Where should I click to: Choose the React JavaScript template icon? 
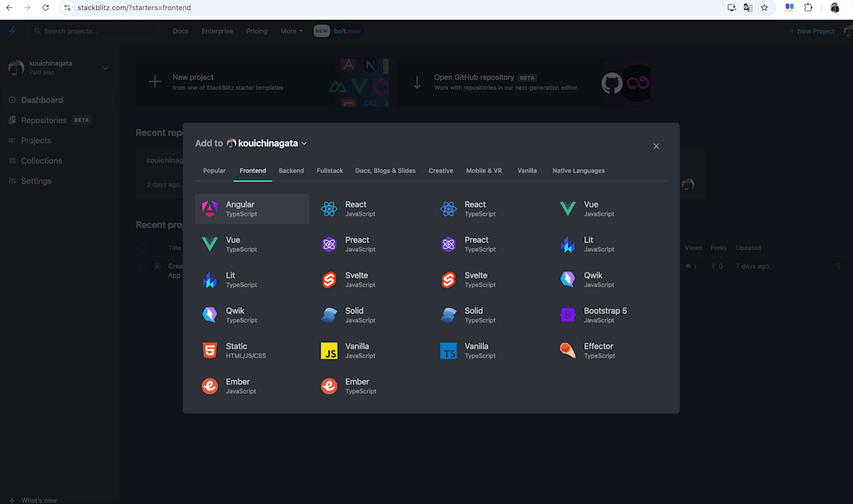(329, 208)
